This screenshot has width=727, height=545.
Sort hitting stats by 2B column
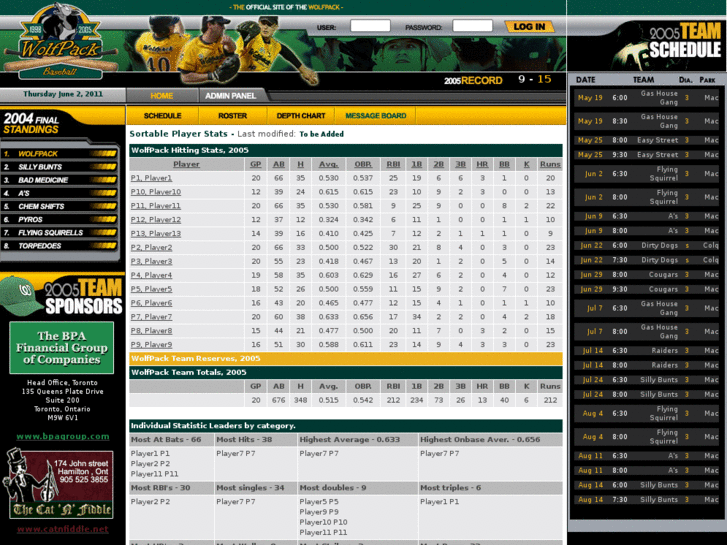(x=438, y=164)
